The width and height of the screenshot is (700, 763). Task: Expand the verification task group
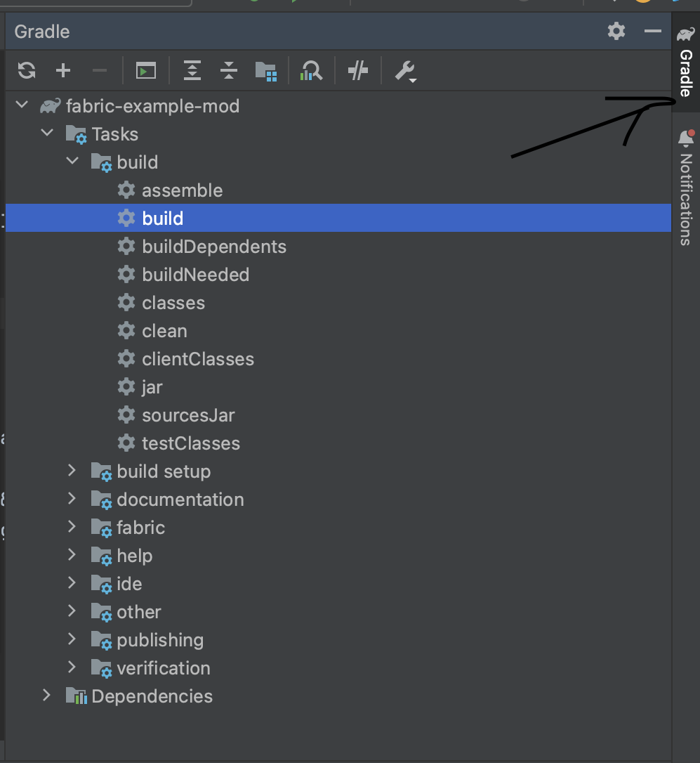click(x=72, y=667)
